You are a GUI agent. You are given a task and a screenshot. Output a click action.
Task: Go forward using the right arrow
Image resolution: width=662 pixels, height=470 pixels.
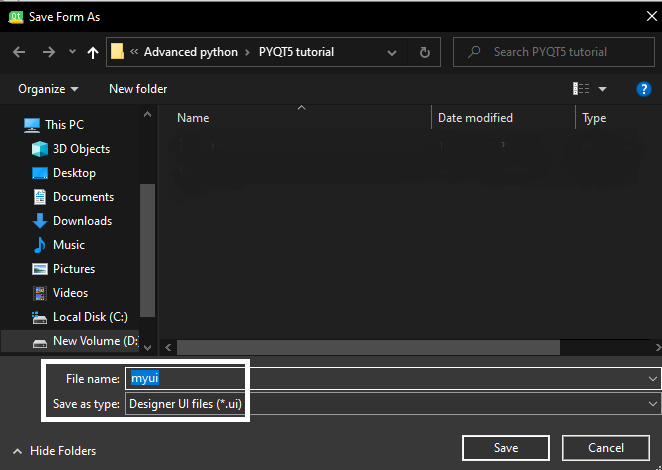[49, 52]
